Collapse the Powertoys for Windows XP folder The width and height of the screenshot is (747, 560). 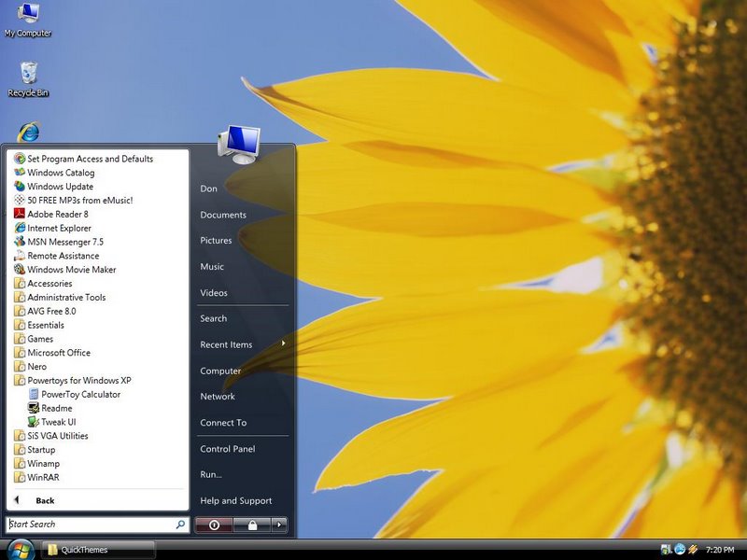[73, 380]
